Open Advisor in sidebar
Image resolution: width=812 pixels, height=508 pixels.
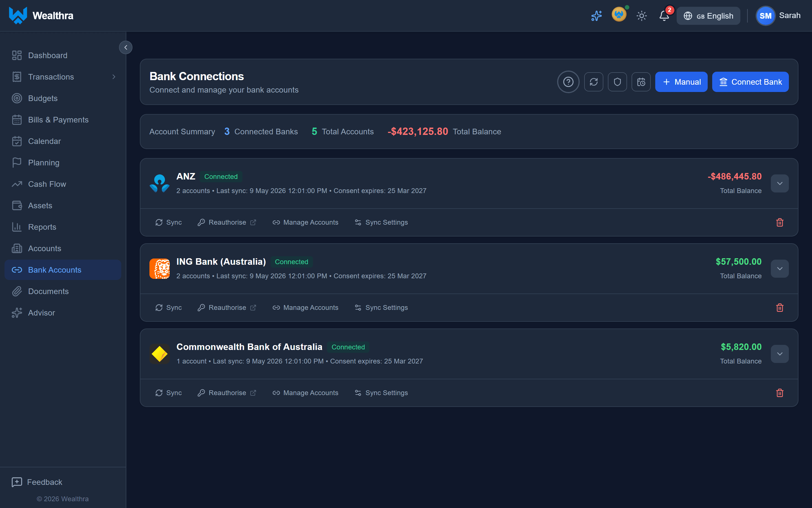(x=63, y=313)
